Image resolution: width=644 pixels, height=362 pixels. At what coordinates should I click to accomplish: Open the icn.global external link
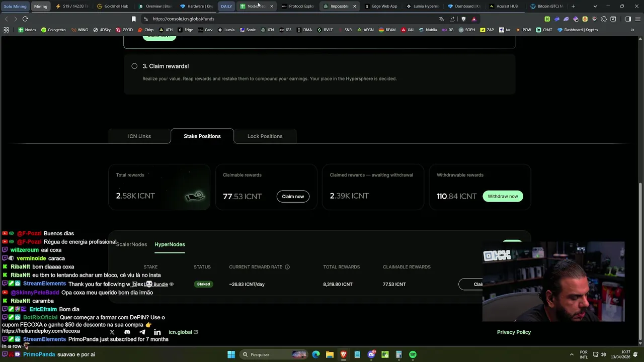[x=183, y=332]
